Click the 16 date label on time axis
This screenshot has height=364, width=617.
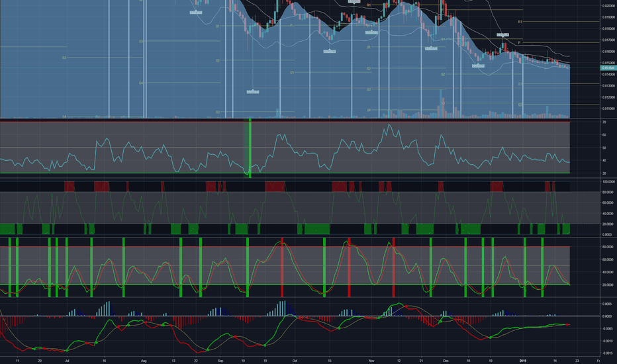[x=105, y=361]
